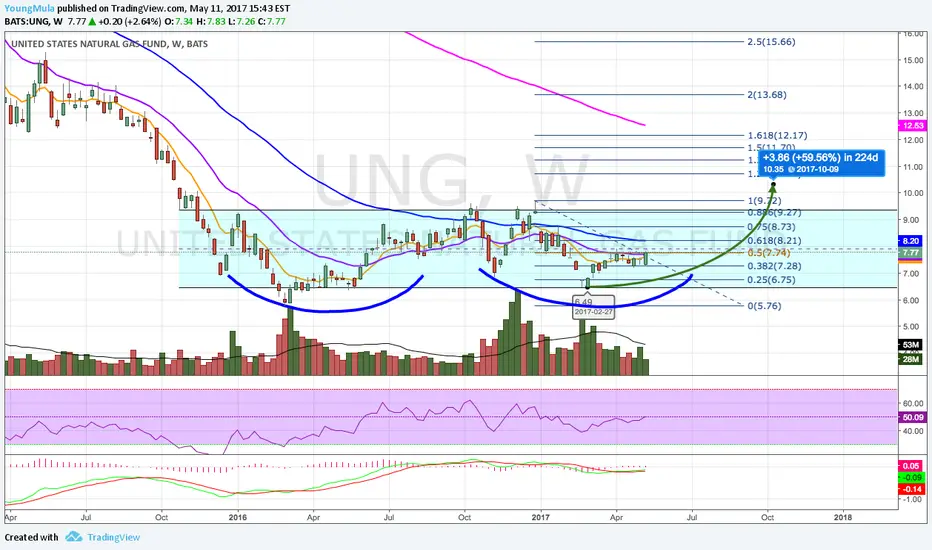Click the 10.00 price axis label
This screenshot has width=932, height=550.
coord(913,193)
